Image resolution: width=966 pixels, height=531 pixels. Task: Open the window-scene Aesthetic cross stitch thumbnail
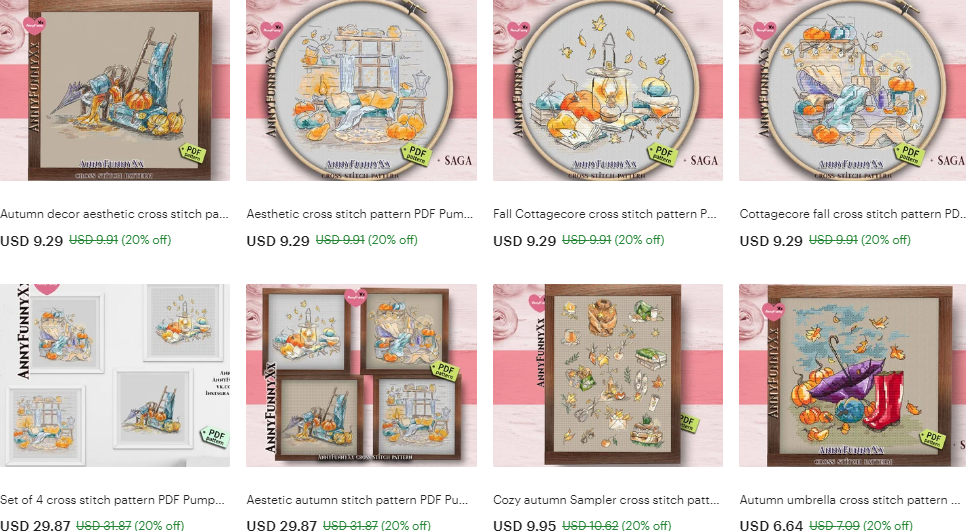[361, 90]
